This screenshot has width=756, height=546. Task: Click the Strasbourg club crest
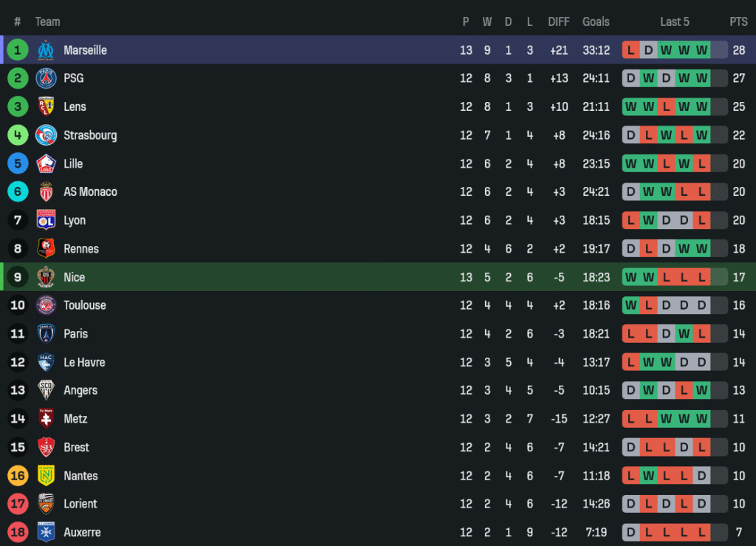[x=46, y=135]
